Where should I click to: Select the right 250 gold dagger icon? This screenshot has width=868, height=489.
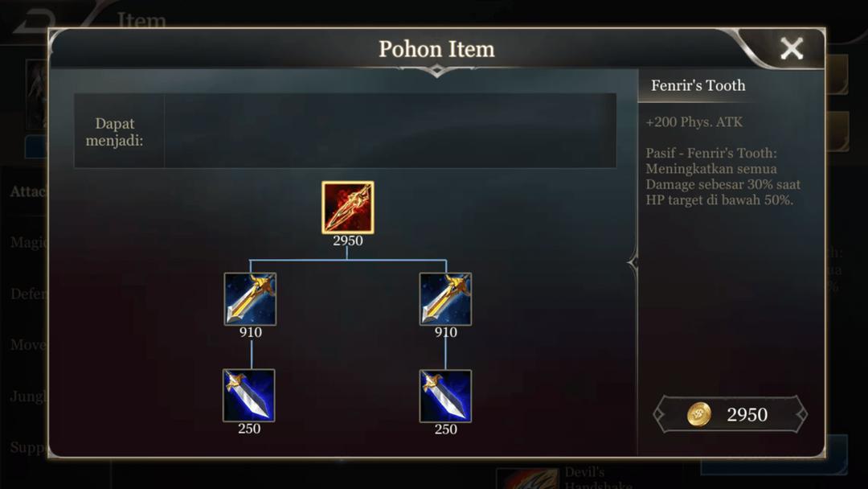coord(445,396)
